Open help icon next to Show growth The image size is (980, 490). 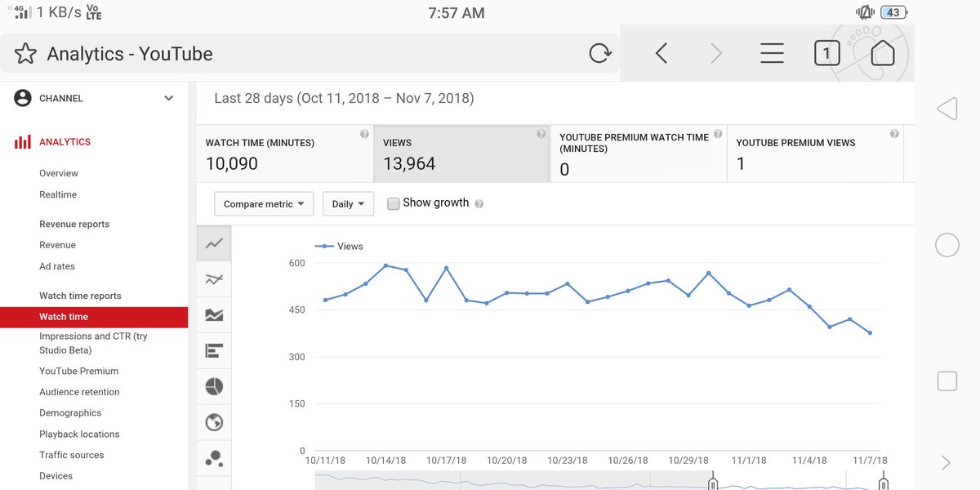(479, 204)
